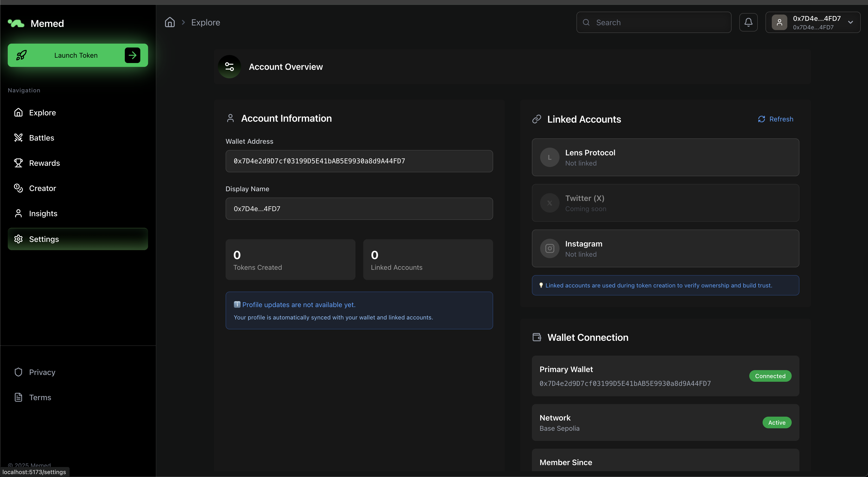Screen dimensions: 868x477
Task: Expand the Lens Protocol account entry
Action: (x=665, y=157)
